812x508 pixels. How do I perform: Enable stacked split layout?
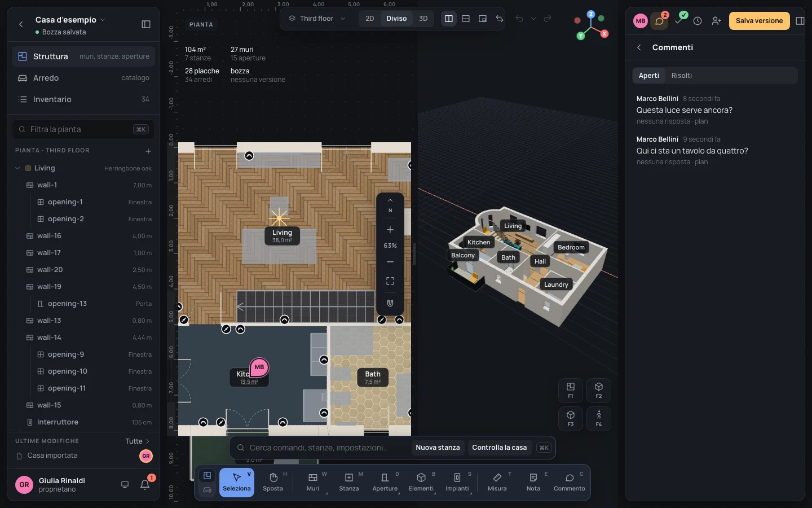466,19
